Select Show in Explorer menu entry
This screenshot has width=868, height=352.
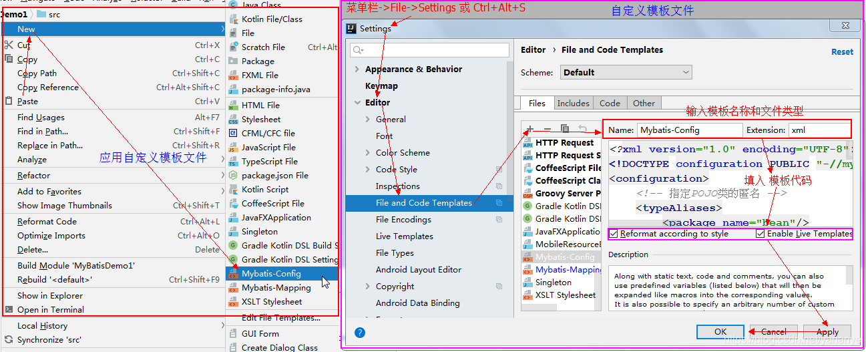[x=112, y=295]
